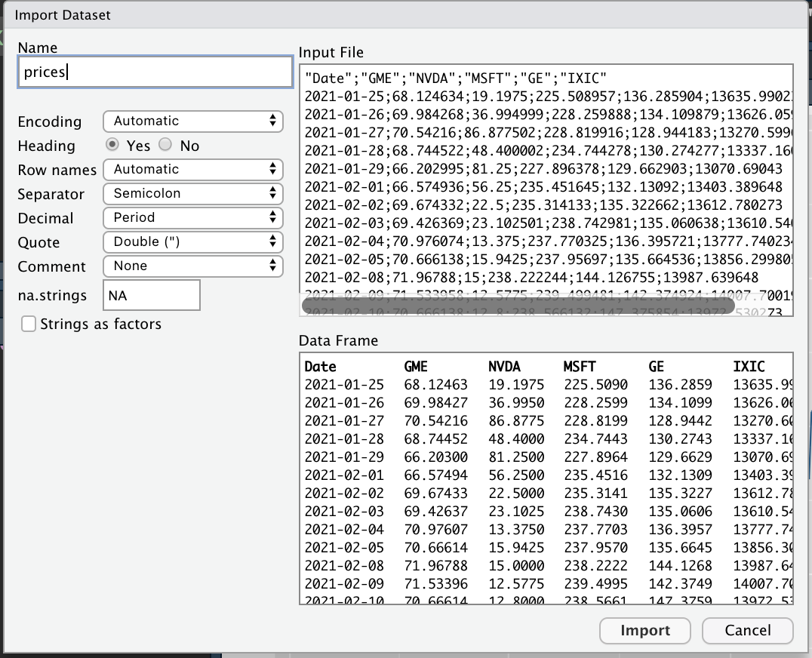The height and width of the screenshot is (658, 812).
Task: Click the na.strings input field
Action: 151,296
